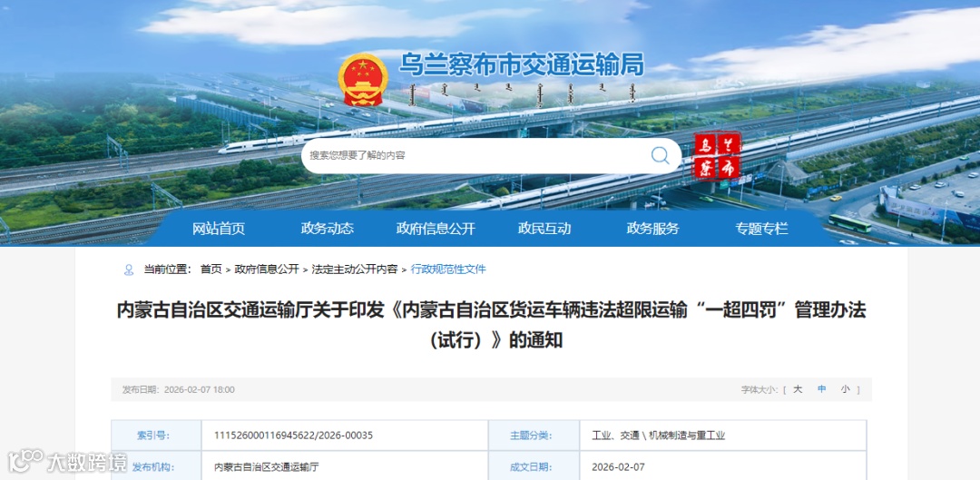Open the 政务服务 menu item
Screen dimensions: 980x480
[652, 229]
